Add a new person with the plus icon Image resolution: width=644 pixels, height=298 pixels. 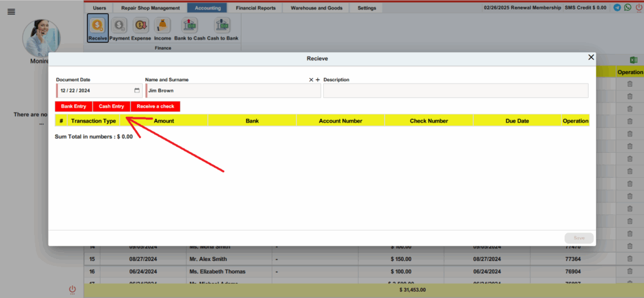tap(318, 80)
